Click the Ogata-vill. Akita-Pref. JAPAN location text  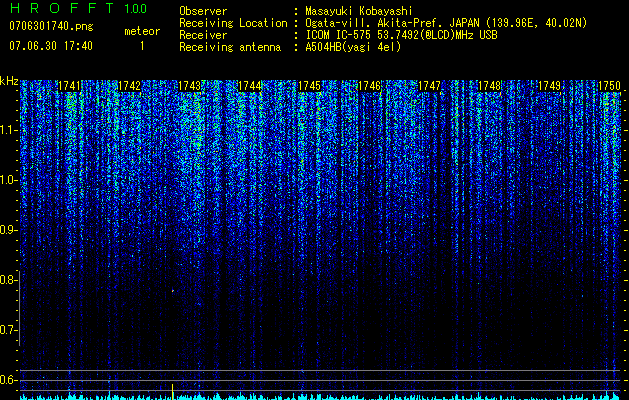coord(445,23)
